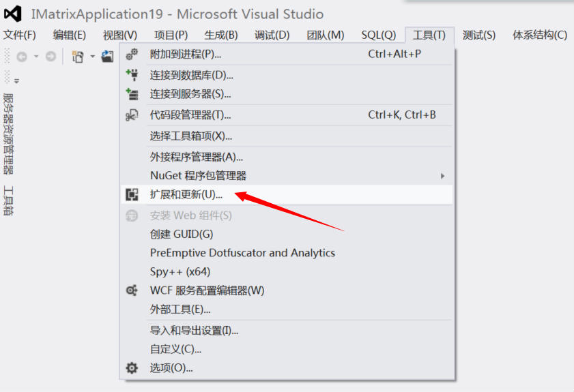The height and width of the screenshot is (392, 574).
Task: Expand the new project dropdown arrow
Action: (x=93, y=57)
